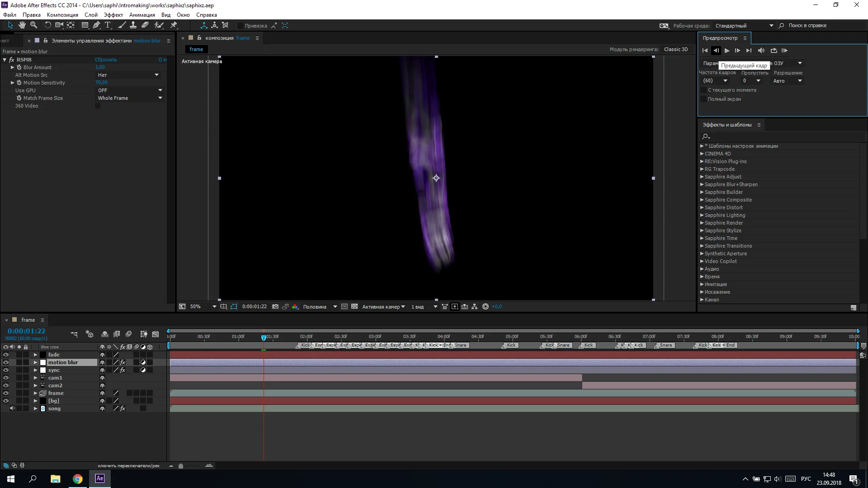Image resolution: width=868 pixels, height=488 pixels.
Task: Mute audio on the song layer
Action: click(12, 408)
